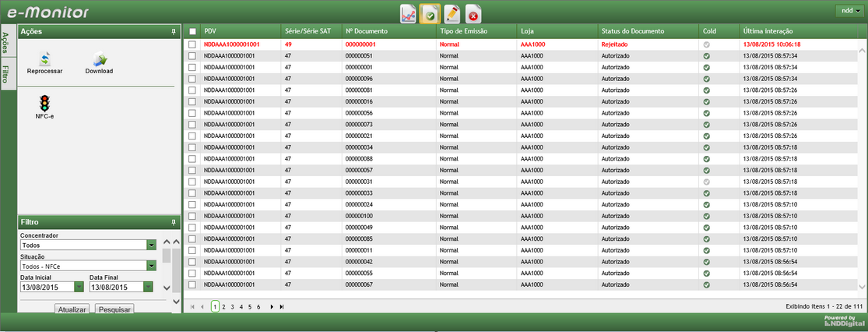
Task: Open the NFC-e traffic light icon
Action: [44, 102]
